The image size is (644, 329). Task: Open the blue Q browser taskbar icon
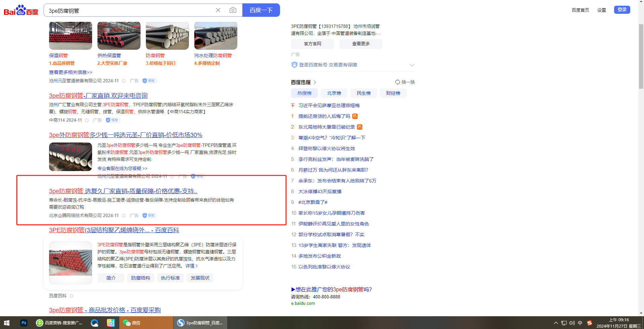click(x=94, y=323)
